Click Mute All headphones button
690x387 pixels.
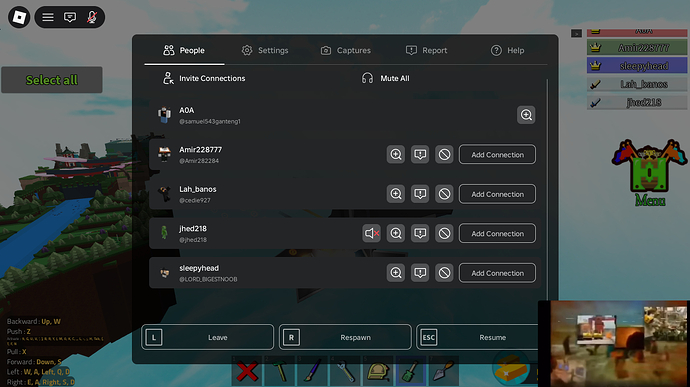point(385,78)
